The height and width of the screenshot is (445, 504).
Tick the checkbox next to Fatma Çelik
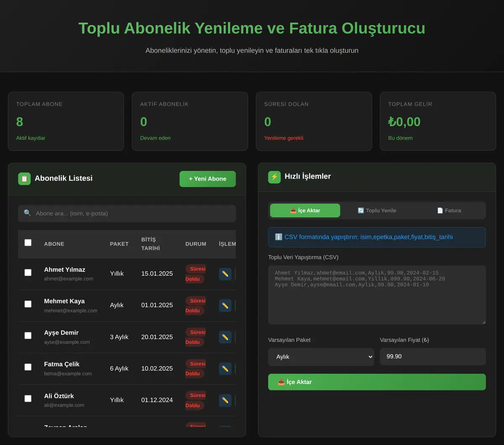point(28,367)
